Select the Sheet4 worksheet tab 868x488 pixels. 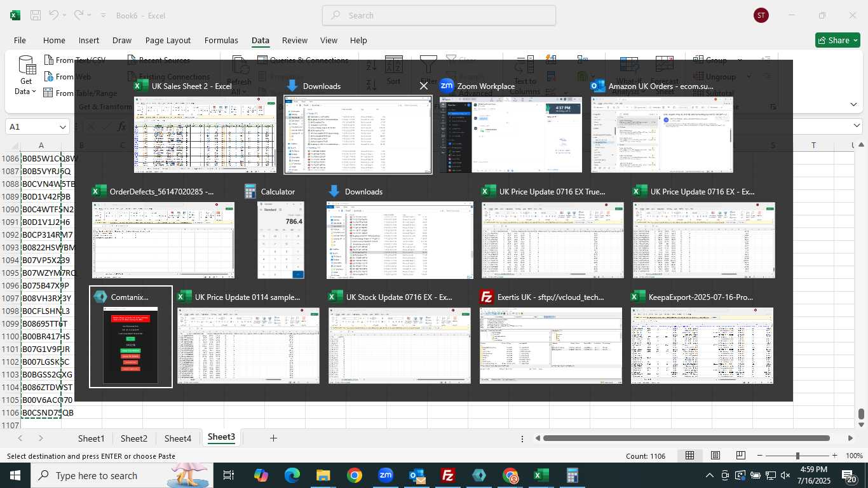click(178, 438)
